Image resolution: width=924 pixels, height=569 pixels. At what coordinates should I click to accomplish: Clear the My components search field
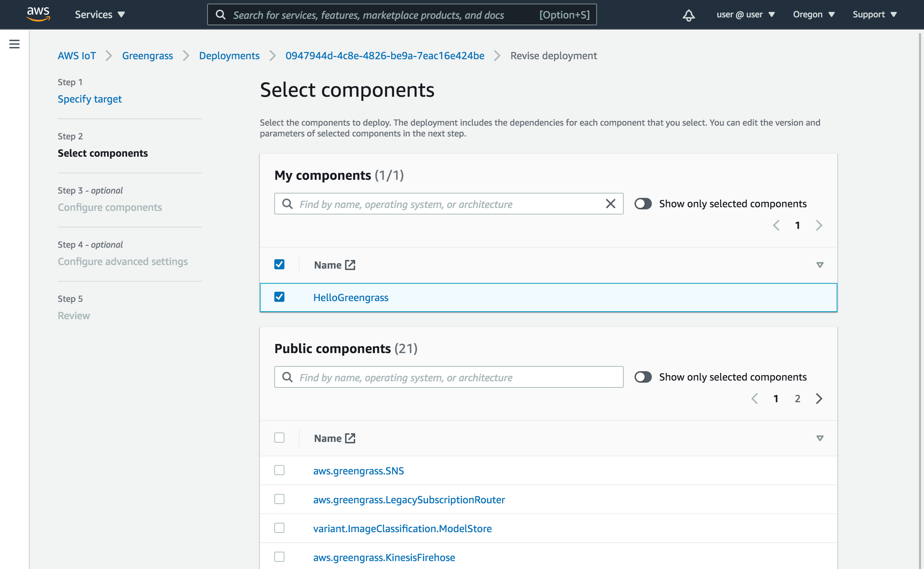(610, 204)
